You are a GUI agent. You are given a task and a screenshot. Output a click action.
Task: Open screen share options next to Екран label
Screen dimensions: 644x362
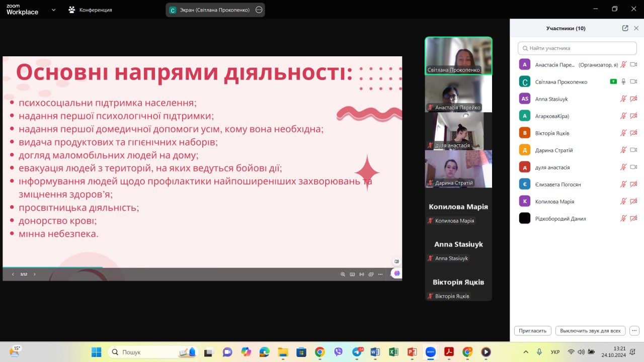coord(259,10)
